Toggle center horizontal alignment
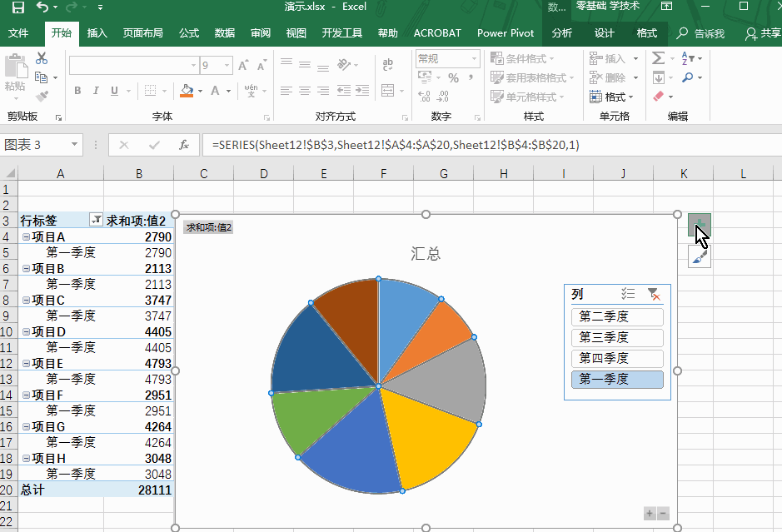Screen dimensions: 782x532 [x=305, y=90]
